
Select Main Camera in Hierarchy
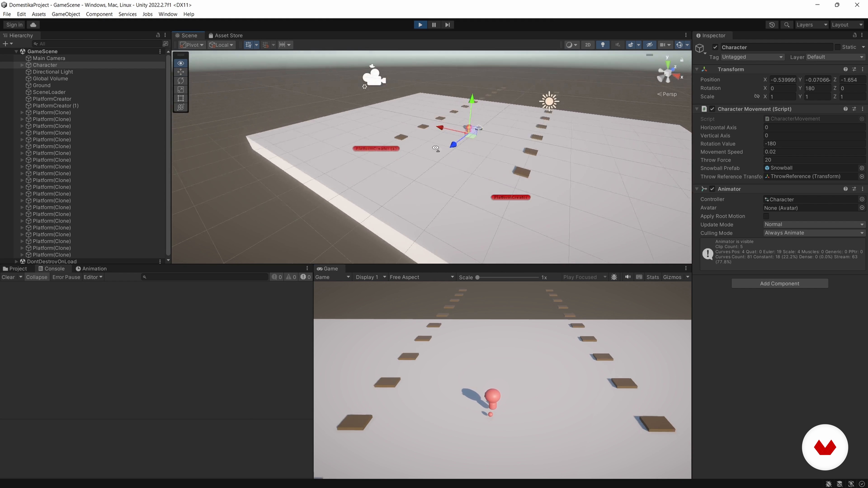point(49,58)
